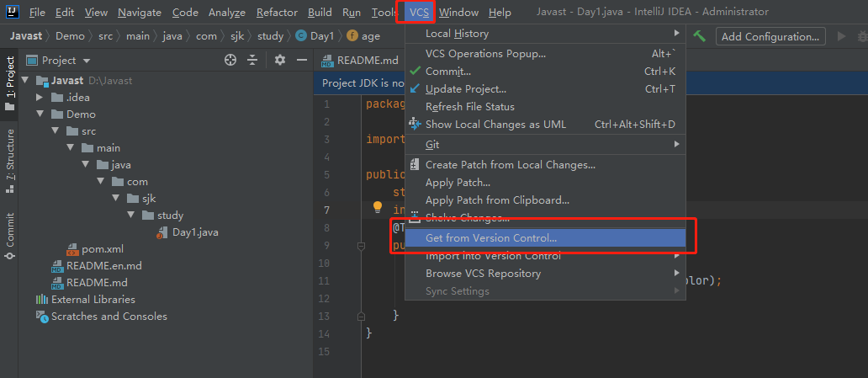Screen dimensions: 868x378
Task: Collapse the src folder
Action: (56, 131)
